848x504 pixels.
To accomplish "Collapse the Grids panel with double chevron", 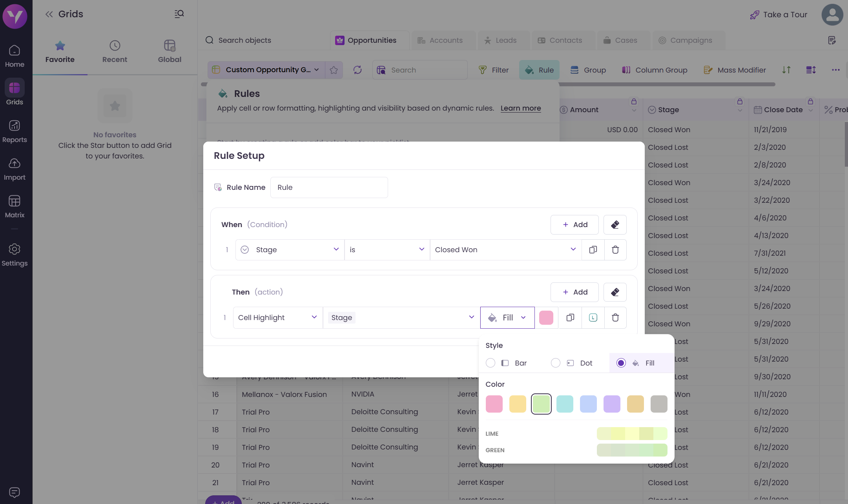I will tap(49, 14).
